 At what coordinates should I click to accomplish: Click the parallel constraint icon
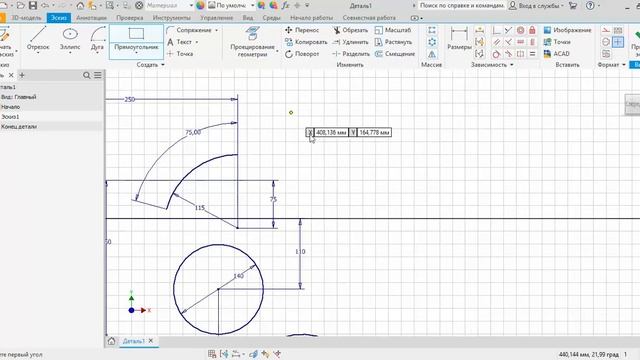pos(496,42)
